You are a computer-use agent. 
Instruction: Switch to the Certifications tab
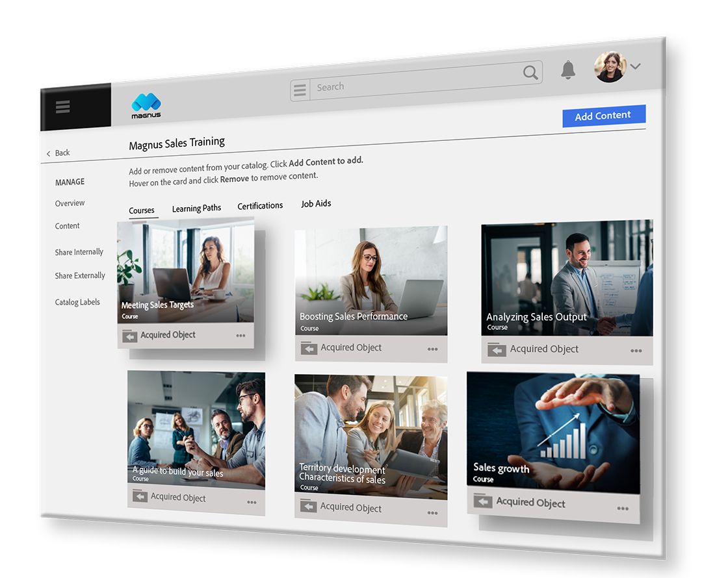coord(260,206)
